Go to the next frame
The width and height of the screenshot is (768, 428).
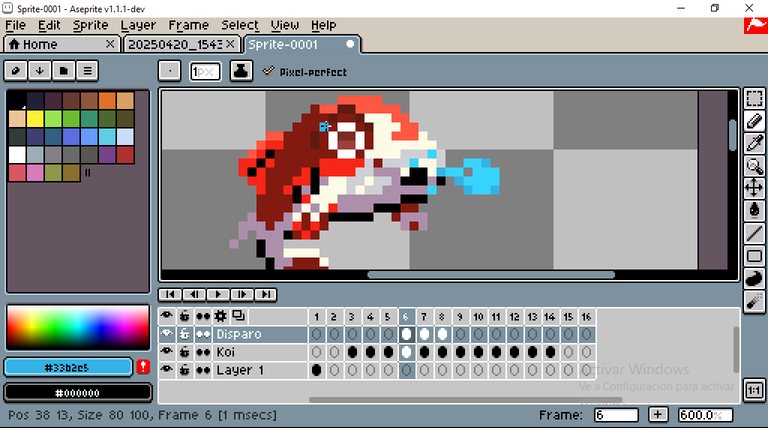click(x=241, y=294)
